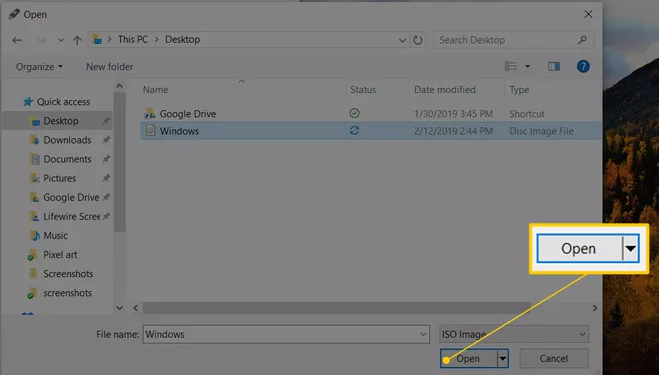
Task: Click 1/30/2019 3:45 PM date cell
Action: 453,114
